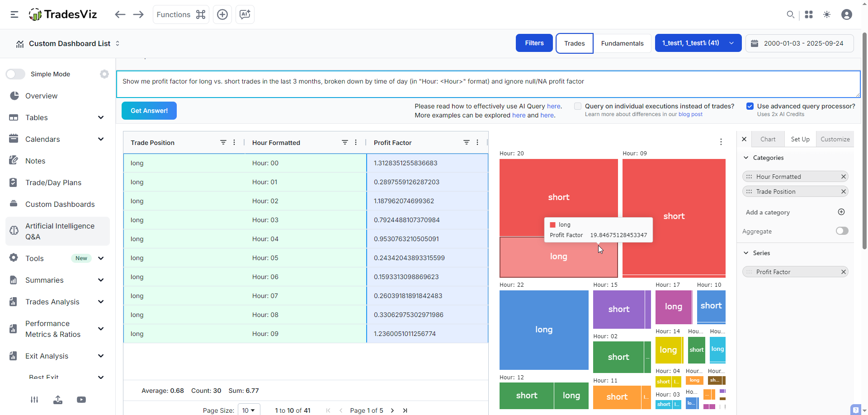Click the add new plus circle icon

[x=222, y=14]
